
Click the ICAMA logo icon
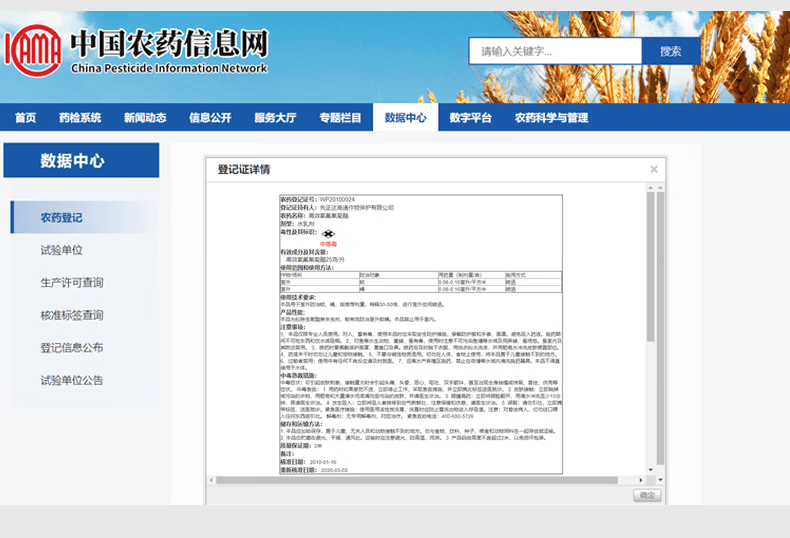33,50
